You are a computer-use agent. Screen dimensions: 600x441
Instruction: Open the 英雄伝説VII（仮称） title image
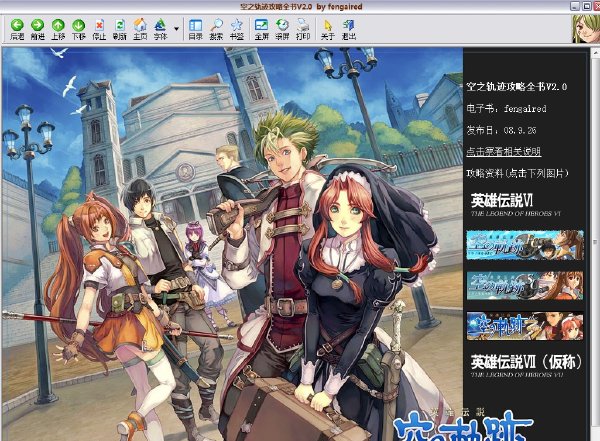pos(526,366)
